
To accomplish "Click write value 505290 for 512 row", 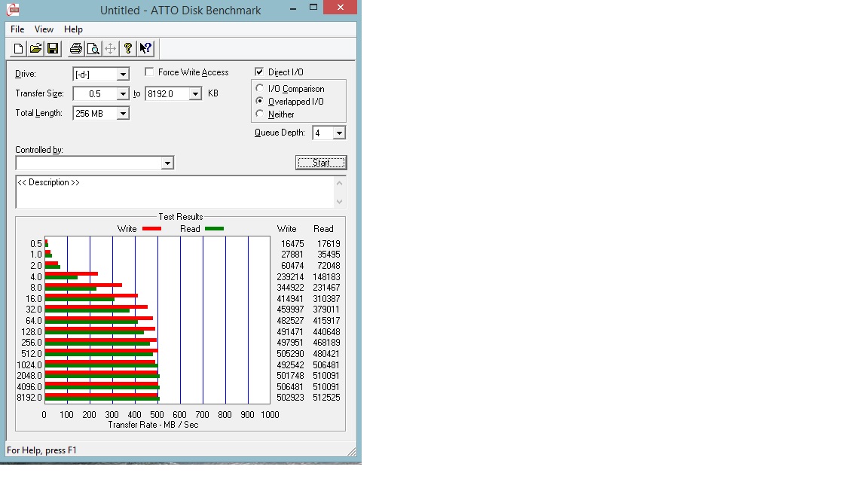I will pyautogui.click(x=290, y=354).
